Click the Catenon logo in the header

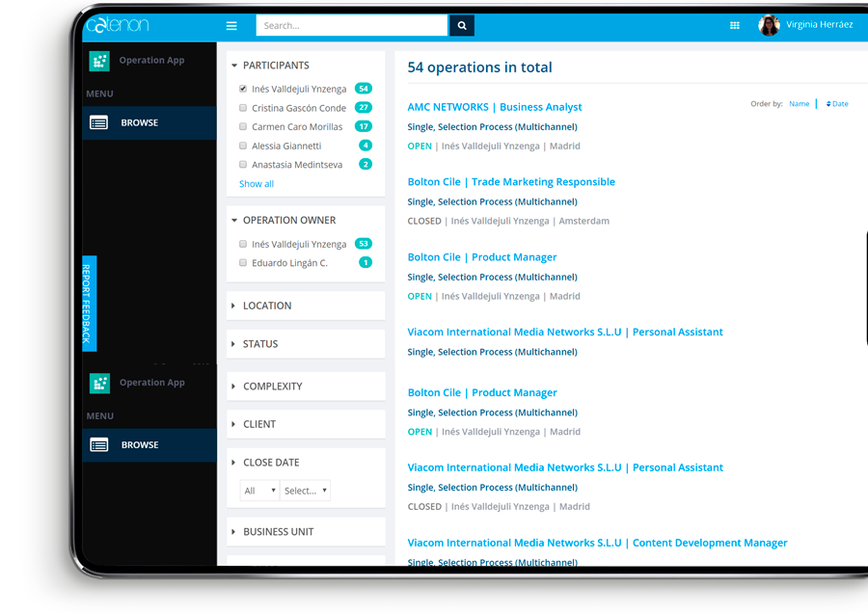click(118, 25)
